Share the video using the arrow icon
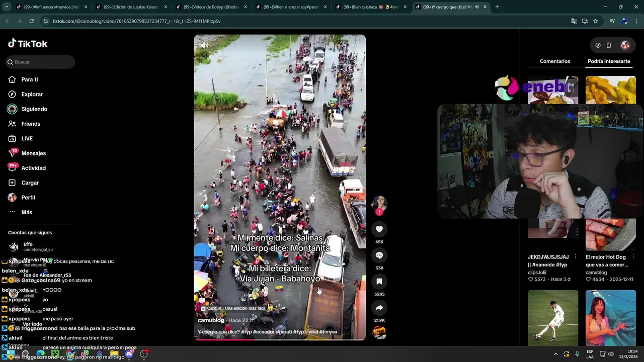This screenshot has width=644, height=362. pos(379,308)
